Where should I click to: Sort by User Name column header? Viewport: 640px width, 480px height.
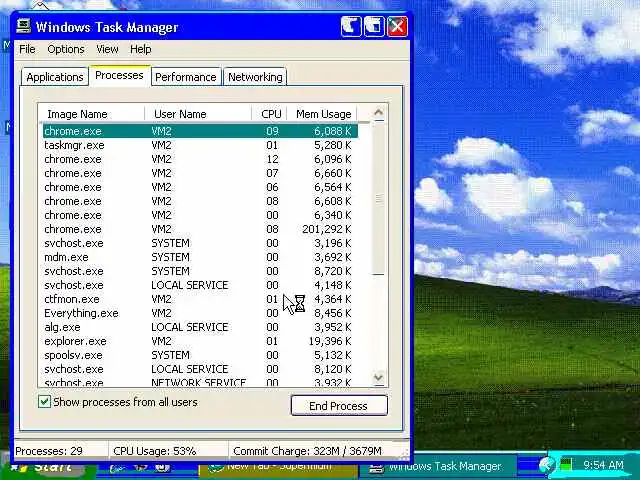point(198,114)
